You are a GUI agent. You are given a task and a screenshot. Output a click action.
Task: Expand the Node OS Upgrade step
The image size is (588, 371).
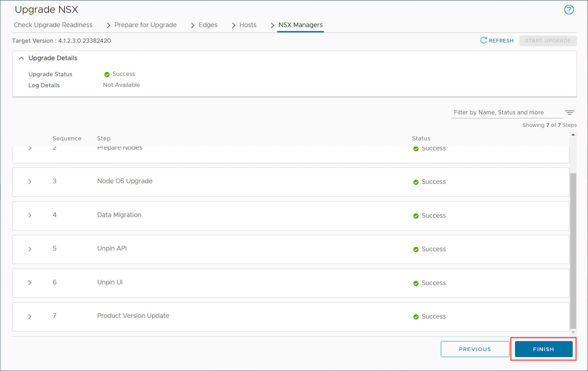30,182
